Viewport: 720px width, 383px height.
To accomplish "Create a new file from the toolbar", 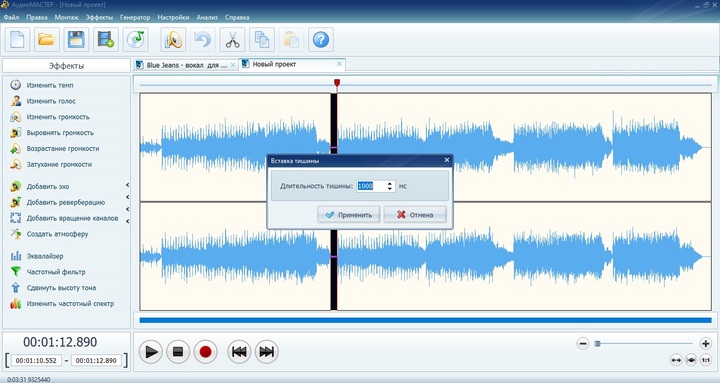I will pyautogui.click(x=17, y=39).
